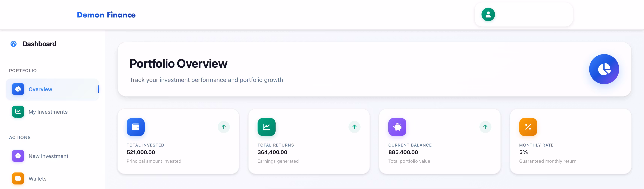This screenshot has width=644, height=189.
Task: Click the pie chart icon in Portfolio Overview banner
Action: 604,69
